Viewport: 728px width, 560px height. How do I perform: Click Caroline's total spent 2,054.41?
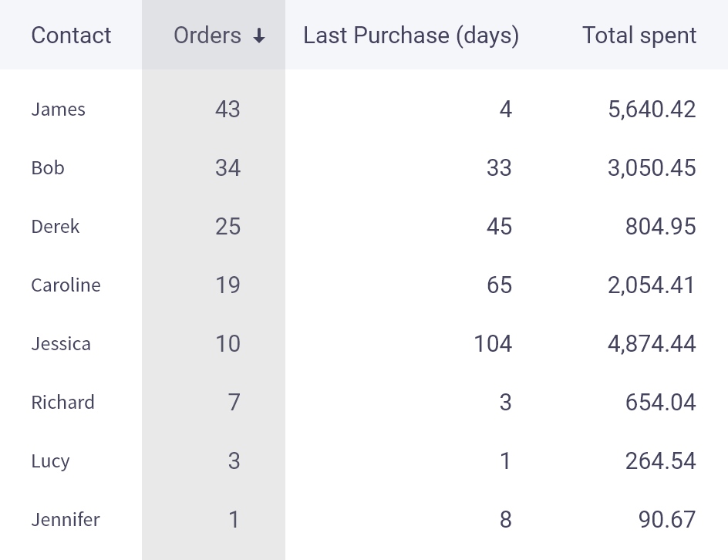point(652,285)
